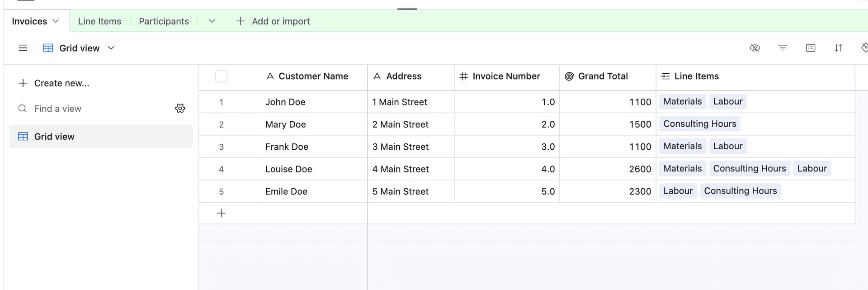Click the plus icon next to Add or import
Screen dimensions: 868x290
click(x=241, y=21)
